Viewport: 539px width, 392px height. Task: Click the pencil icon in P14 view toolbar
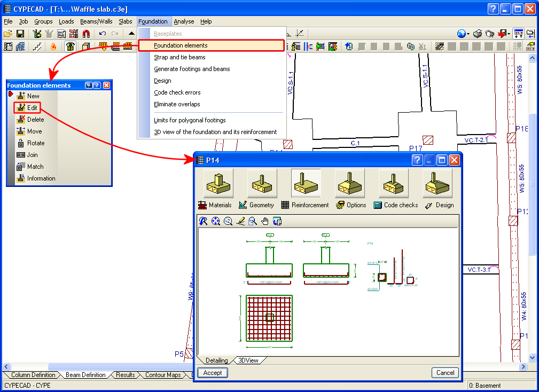point(240,221)
